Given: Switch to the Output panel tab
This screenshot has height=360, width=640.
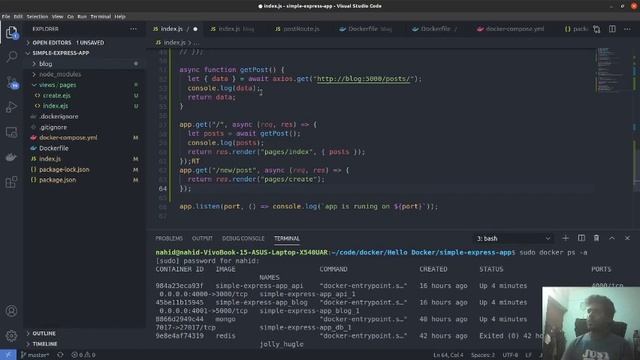Looking at the screenshot, I should pyautogui.click(x=202, y=238).
